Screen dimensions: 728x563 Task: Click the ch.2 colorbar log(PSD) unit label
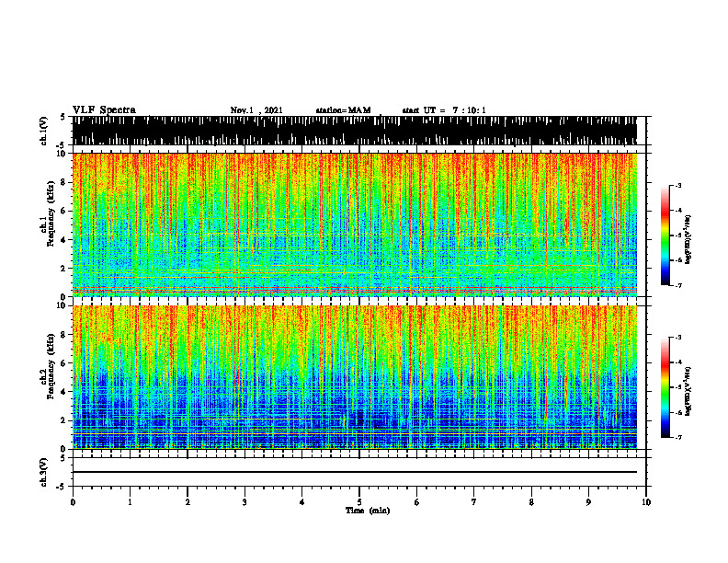[688, 392]
